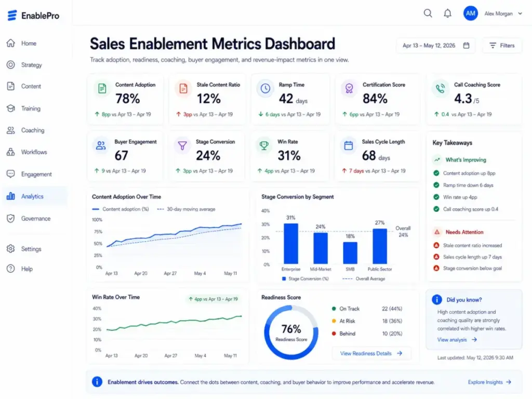Click the yellow At Risk legend dot
The width and height of the screenshot is (532, 399).
coord(334,321)
